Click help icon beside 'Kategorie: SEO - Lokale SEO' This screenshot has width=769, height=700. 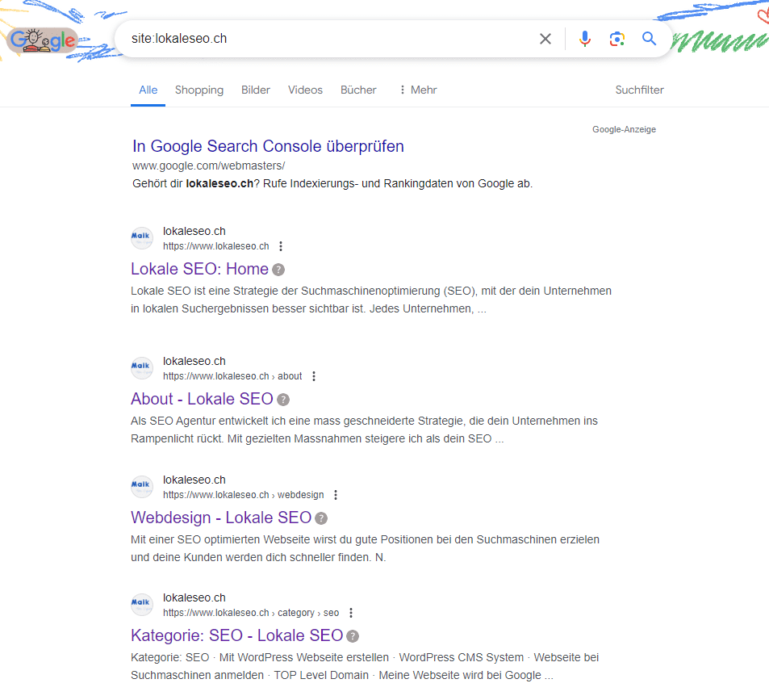(353, 636)
